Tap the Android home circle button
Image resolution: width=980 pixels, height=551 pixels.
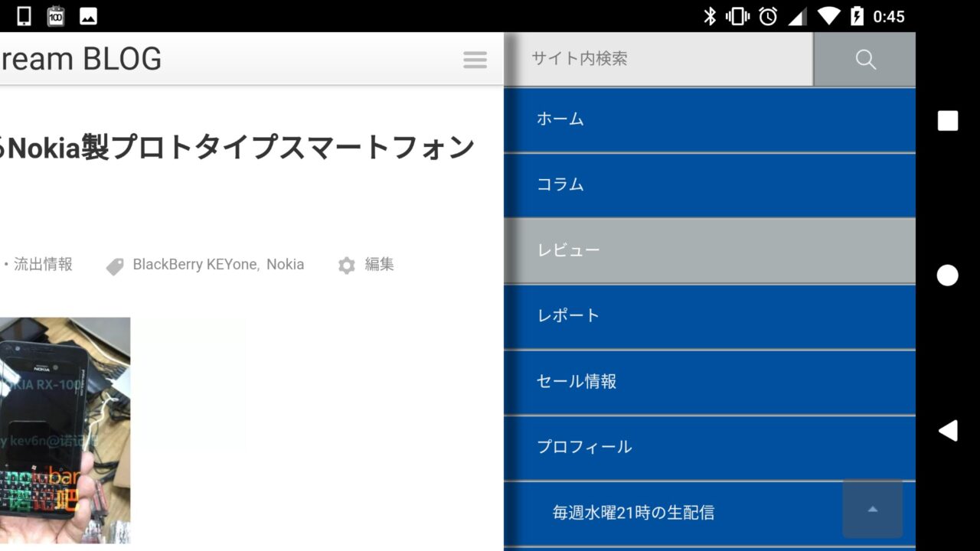947,275
